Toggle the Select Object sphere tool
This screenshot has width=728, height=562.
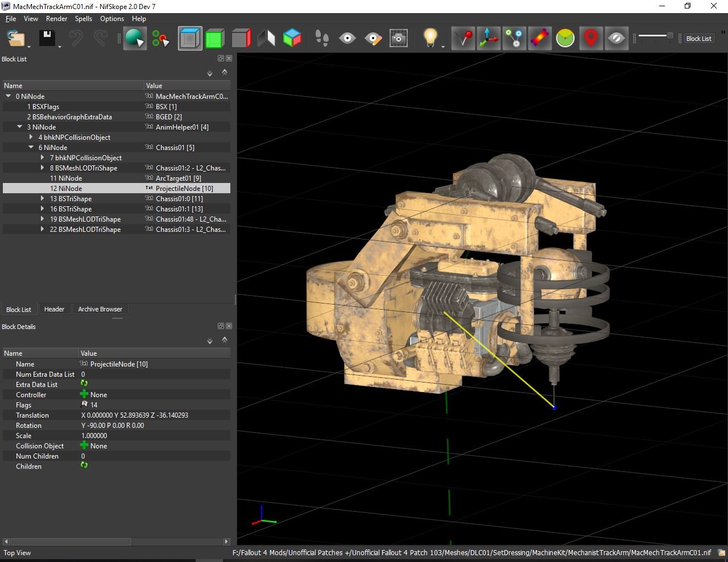pyautogui.click(x=135, y=38)
